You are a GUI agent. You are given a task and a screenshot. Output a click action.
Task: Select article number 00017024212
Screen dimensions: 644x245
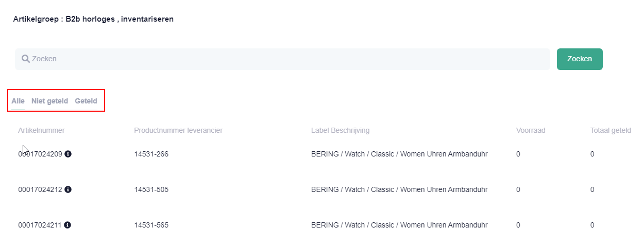40,189
